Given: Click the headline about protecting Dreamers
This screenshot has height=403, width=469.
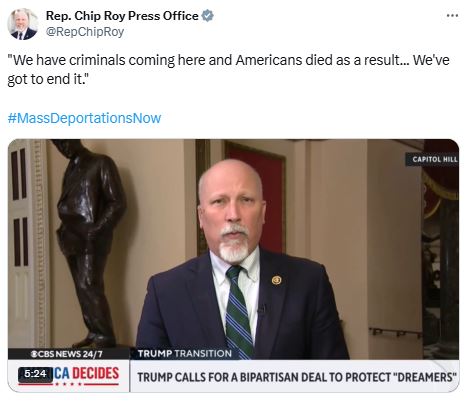Looking at the screenshot, I should pos(297,377).
